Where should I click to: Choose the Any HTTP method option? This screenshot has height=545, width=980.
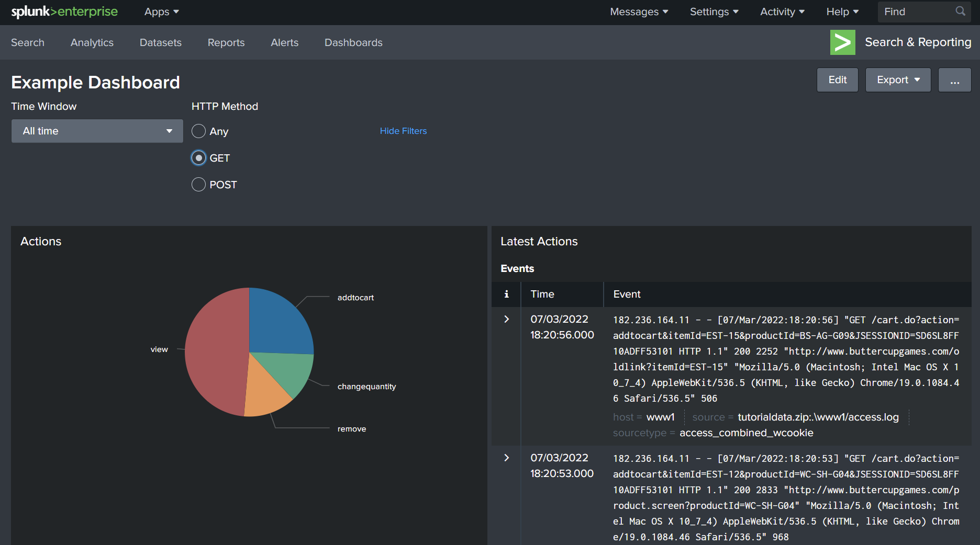pyautogui.click(x=198, y=131)
